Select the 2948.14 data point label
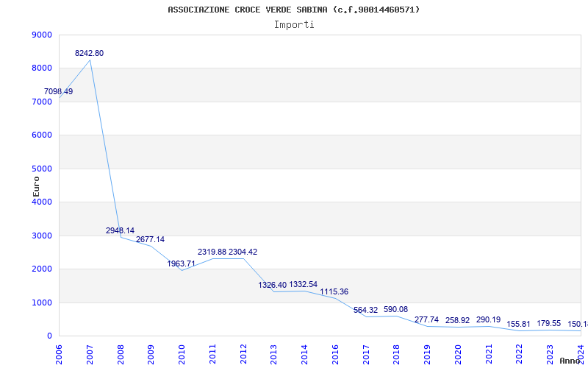 pyautogui.click(x=120, y=230)
